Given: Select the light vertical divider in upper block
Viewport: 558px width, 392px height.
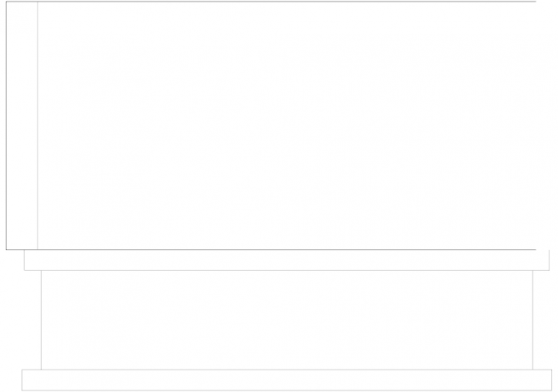Looking at the screenshot, I should coord(38,126).
